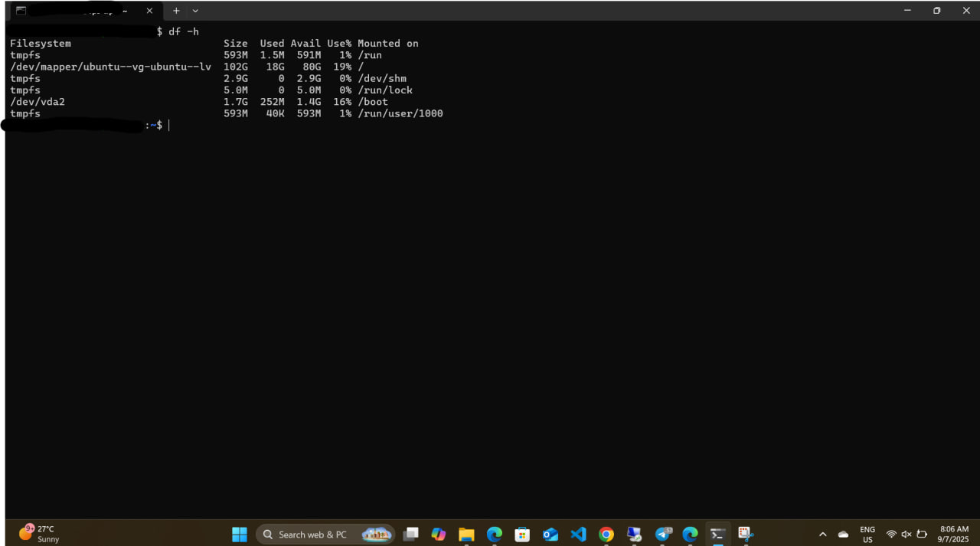This screenshot has width=980, height=546.
Task: Open File Explorer from the taskbar
Action: (x=466, y=534)
